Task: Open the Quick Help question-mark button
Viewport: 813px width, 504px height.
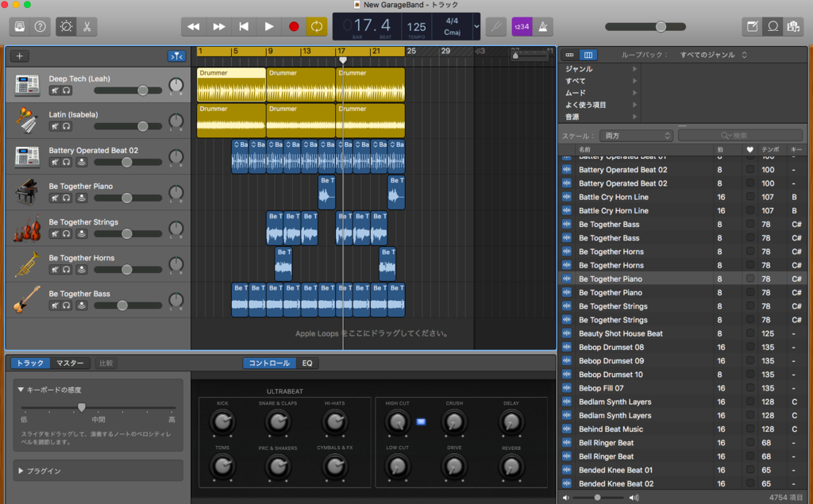Action: pyautogui.click(x=40, y=26)
